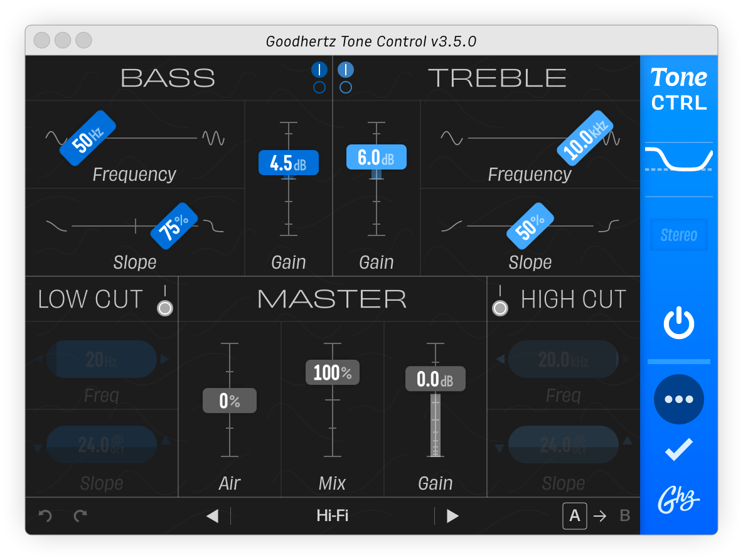Click the low-frequency wave icon in Treble Frequency

(452, 138)
